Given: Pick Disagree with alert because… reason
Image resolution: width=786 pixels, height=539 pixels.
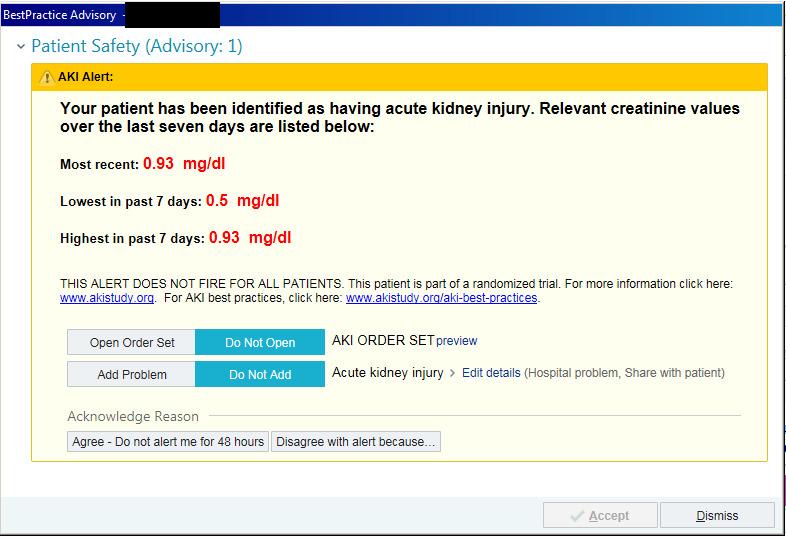Looking at the screenshot, I should coord(356,441).
